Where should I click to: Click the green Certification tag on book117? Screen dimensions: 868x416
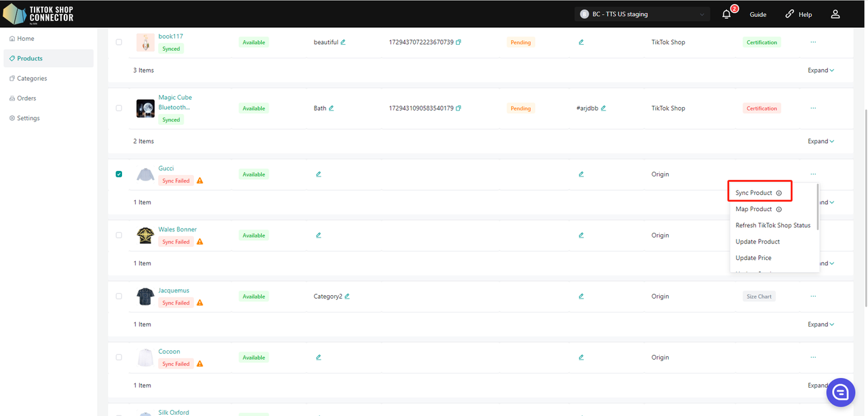[x=762, y=42]
